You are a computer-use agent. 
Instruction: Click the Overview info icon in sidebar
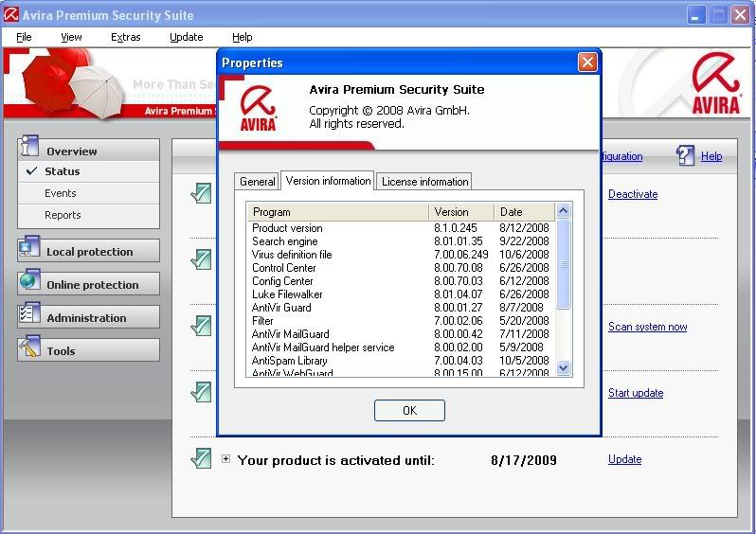29,146
